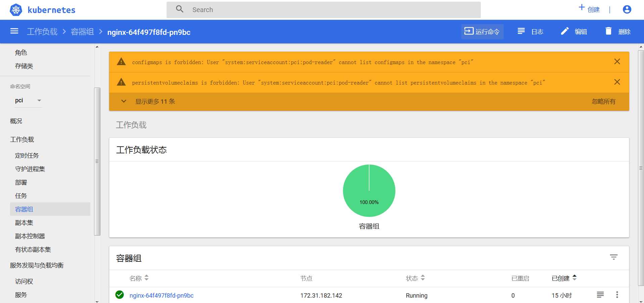Click the Kubernetes logo icon
This screenshot has width=644, height=303.
(x=16, y=10)
